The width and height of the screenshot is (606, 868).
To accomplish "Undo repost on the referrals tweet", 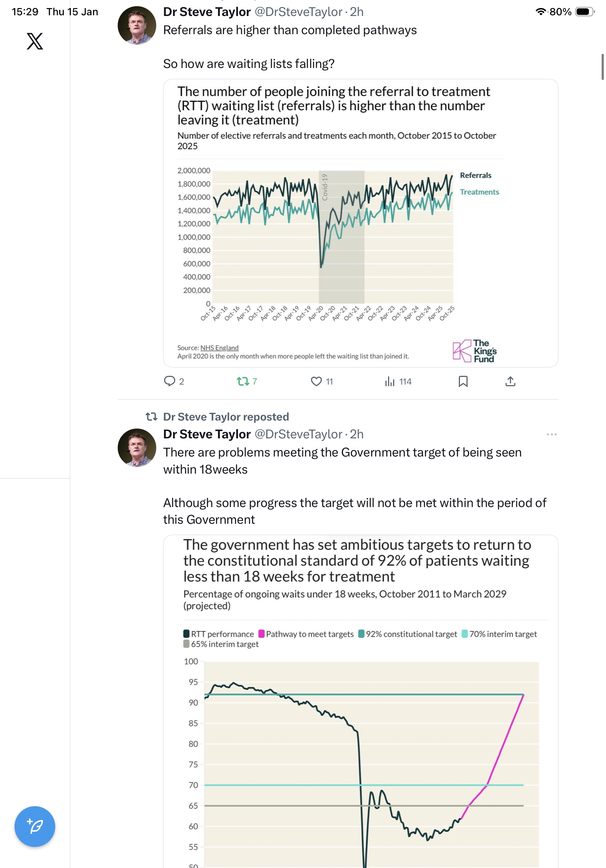I will pyautogui.click(x=243, y=381).
